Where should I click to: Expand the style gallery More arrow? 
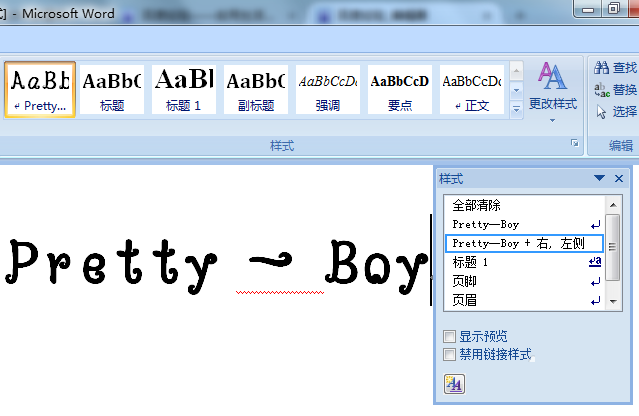(x=517, y=108)
